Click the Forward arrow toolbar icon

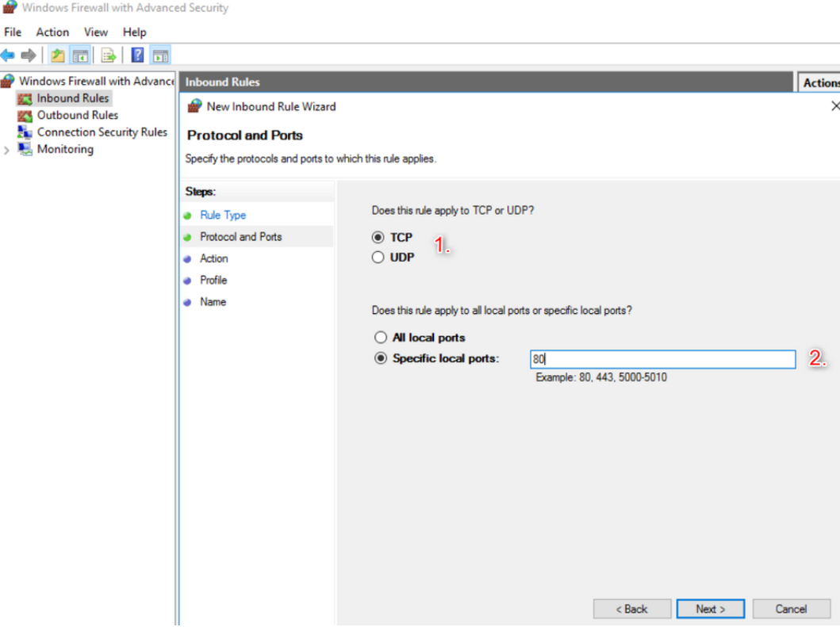coord(29,55)
